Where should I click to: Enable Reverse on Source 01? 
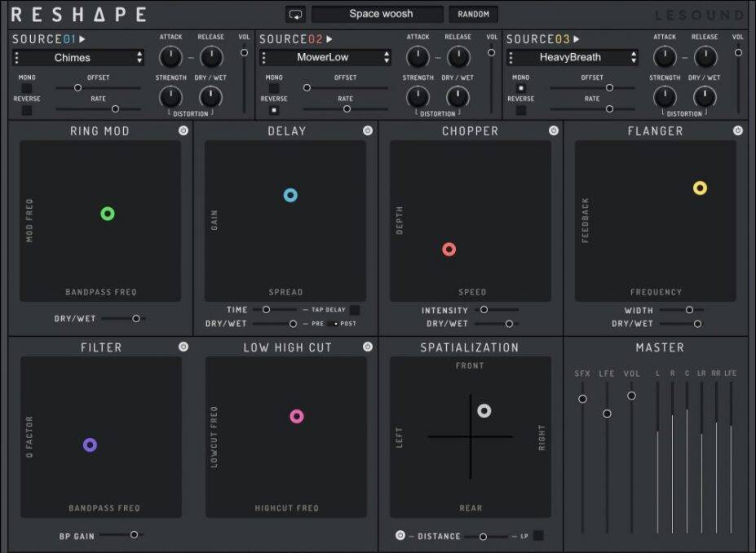(27, 110)
